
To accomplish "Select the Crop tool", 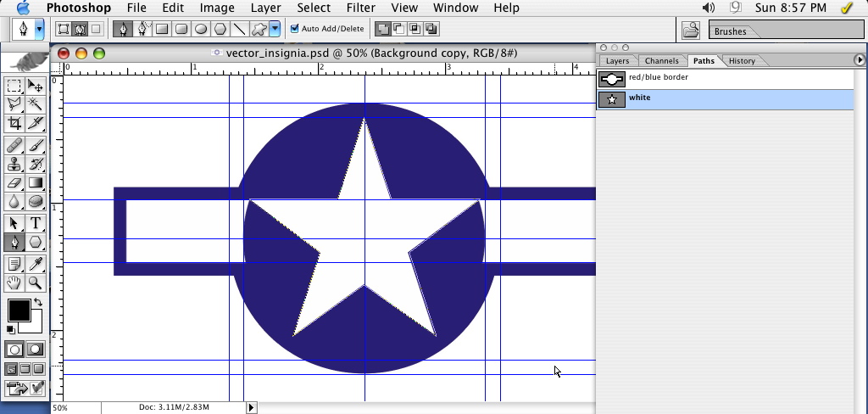I will [14, 122].
